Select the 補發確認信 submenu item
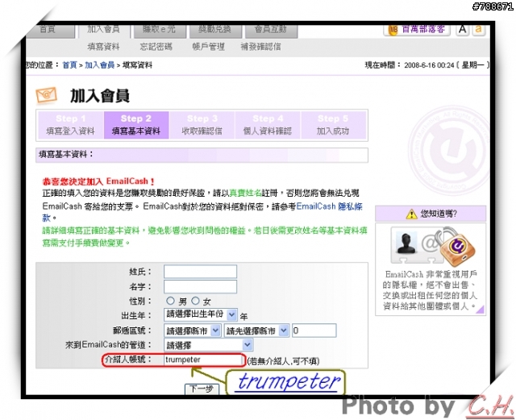 (260, 47)
